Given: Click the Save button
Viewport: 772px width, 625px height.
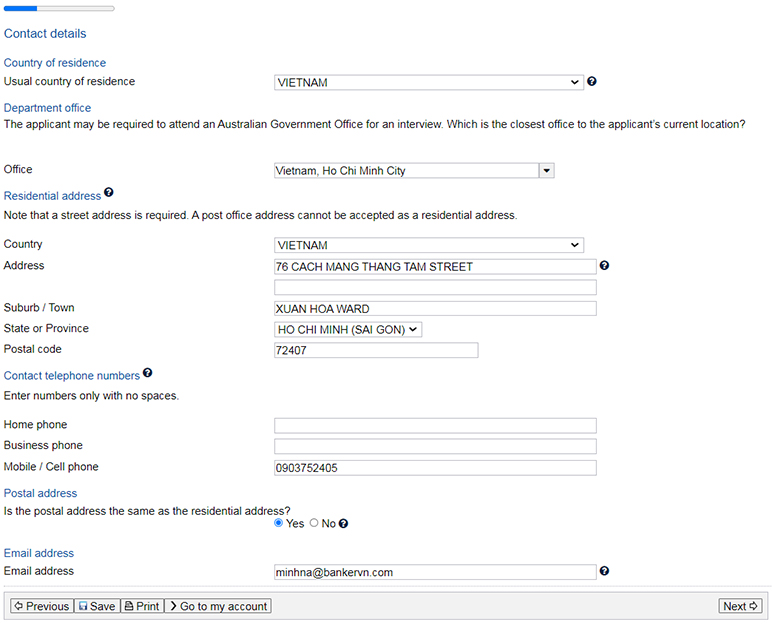Looking at the screenshot, I should (97, 606).
